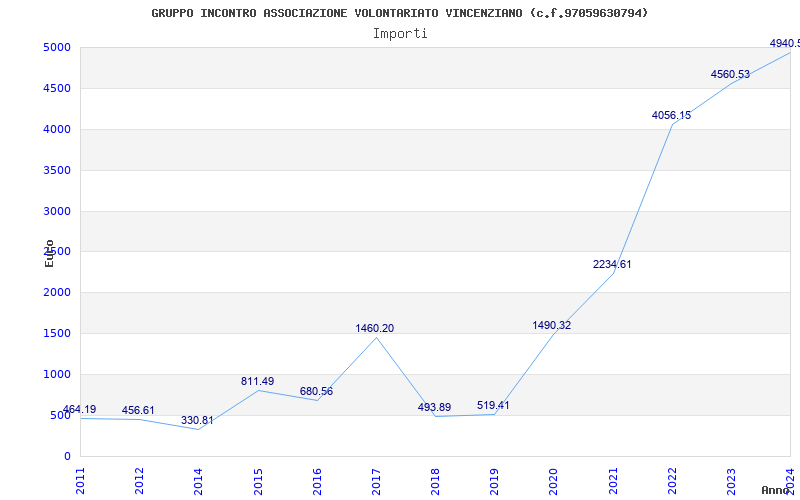
Task: Click the 519.41 data label
Action: (x=493, y=405)
